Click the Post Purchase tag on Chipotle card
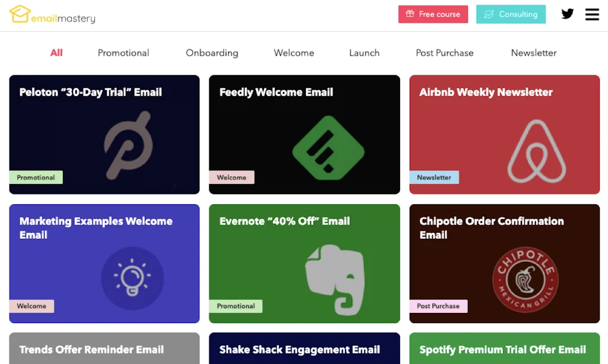Screen dimensions: 608x364 coord(438,306)
